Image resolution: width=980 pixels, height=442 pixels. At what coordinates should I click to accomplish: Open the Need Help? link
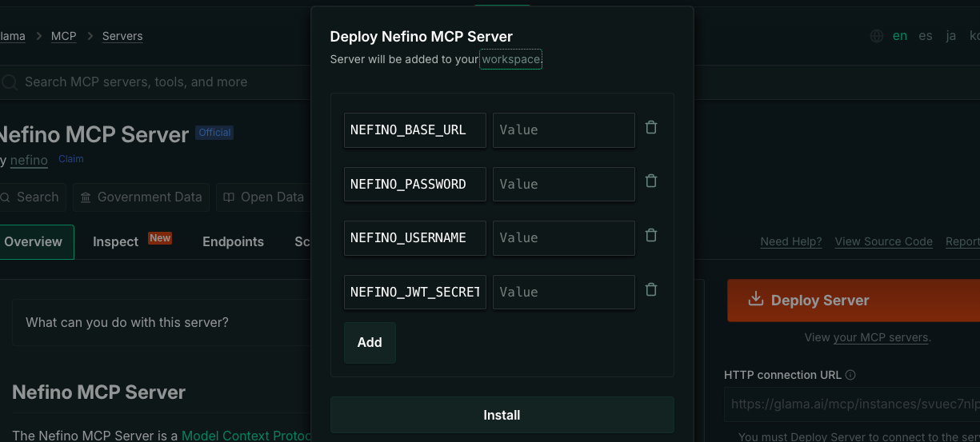[x=790, y=241]
